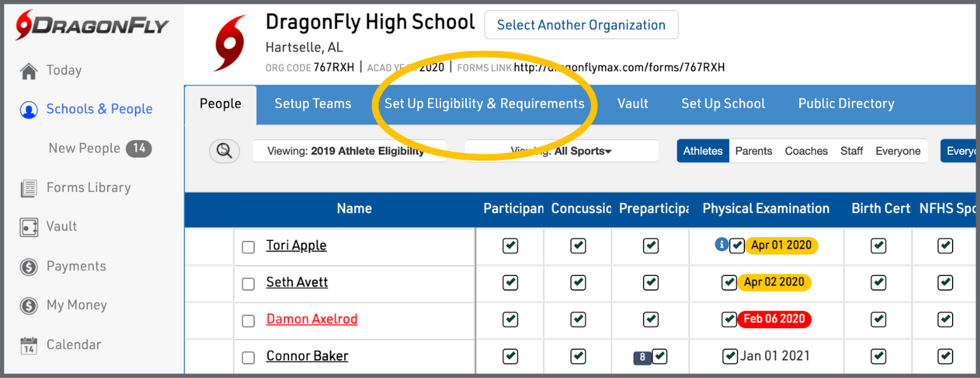
Task: Click the Schools & People person icon
Action: pyautogui.click(x=29, y=110)
